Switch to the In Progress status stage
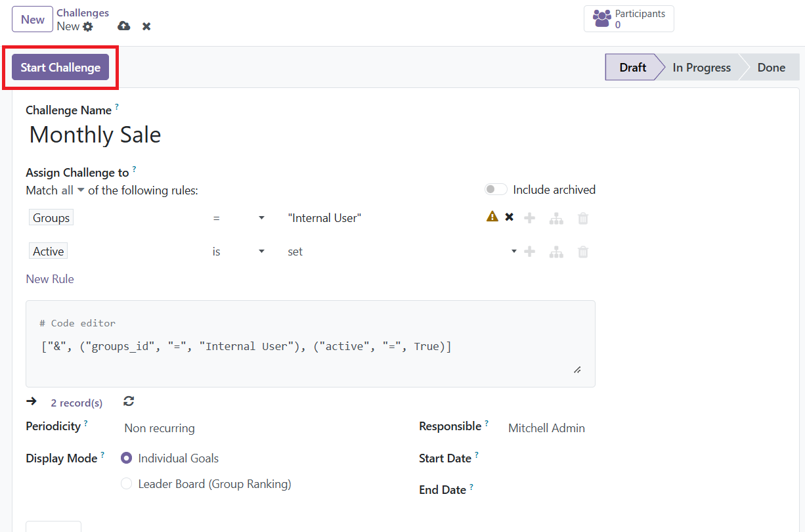 tap(701, 67)
